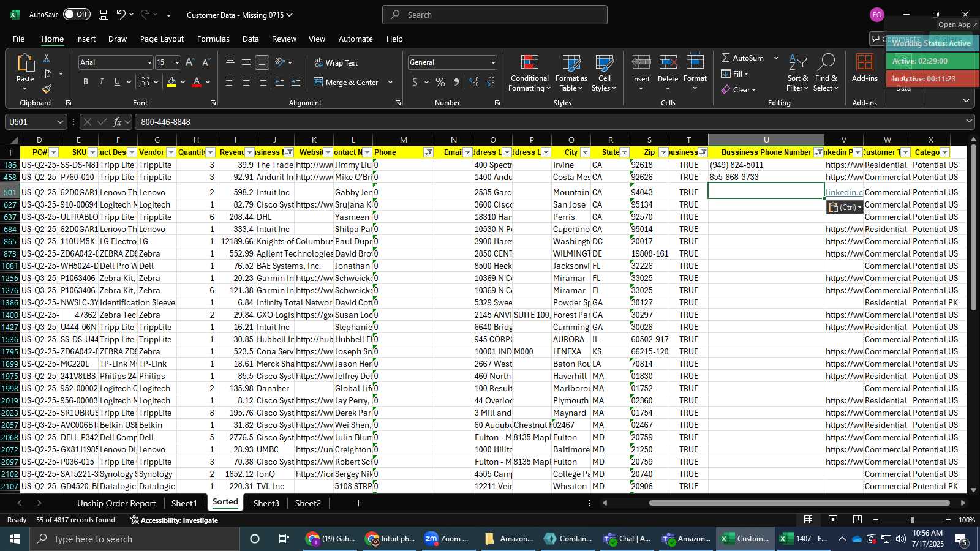
Task: Click the Comma Style icon
Action: (x=456, y=82)
